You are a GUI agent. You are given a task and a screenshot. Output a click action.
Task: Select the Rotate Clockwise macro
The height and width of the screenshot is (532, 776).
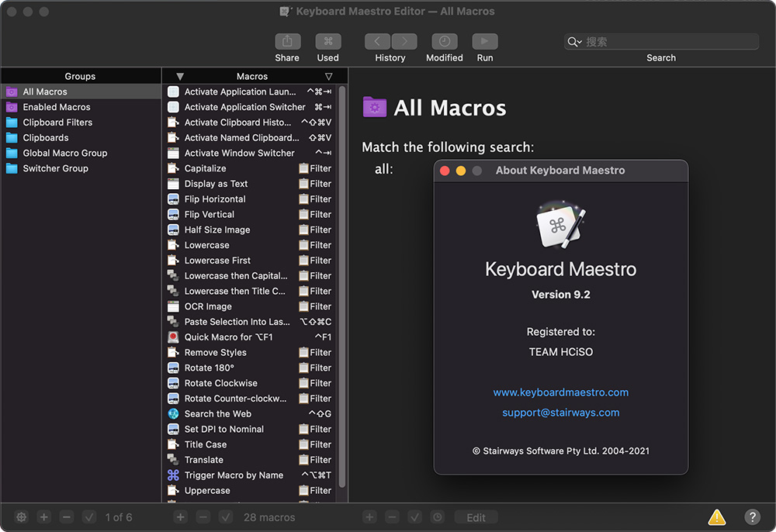(250, 382)
